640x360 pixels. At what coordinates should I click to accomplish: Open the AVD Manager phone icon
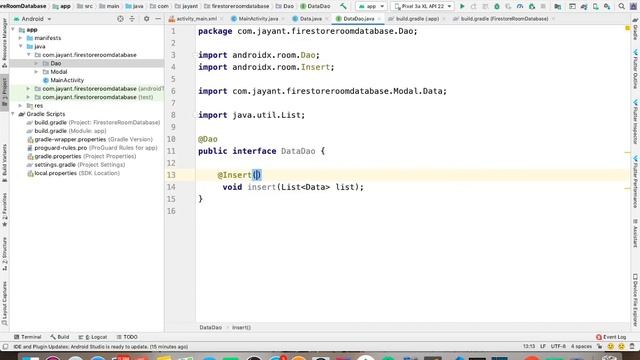click(596, 6)
